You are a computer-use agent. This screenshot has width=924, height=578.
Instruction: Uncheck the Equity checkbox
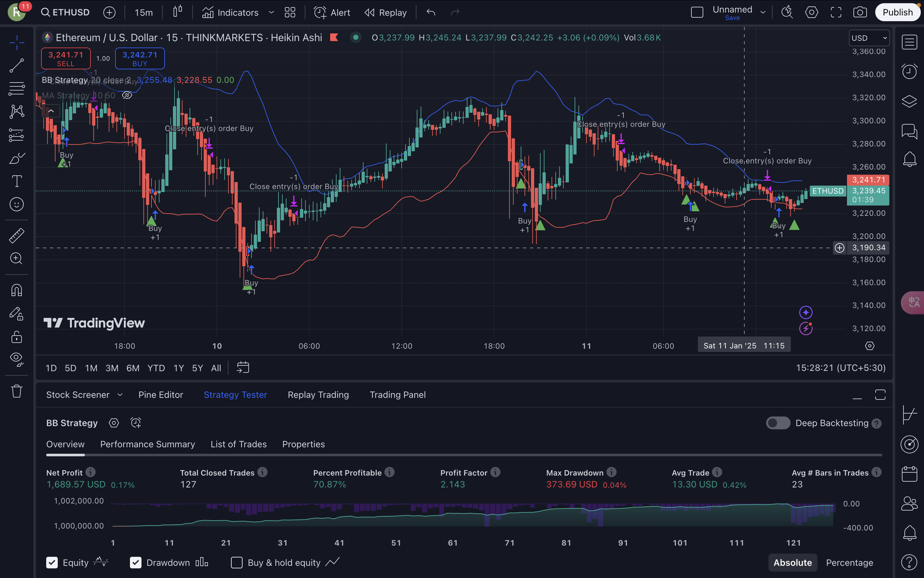[52, 562]
